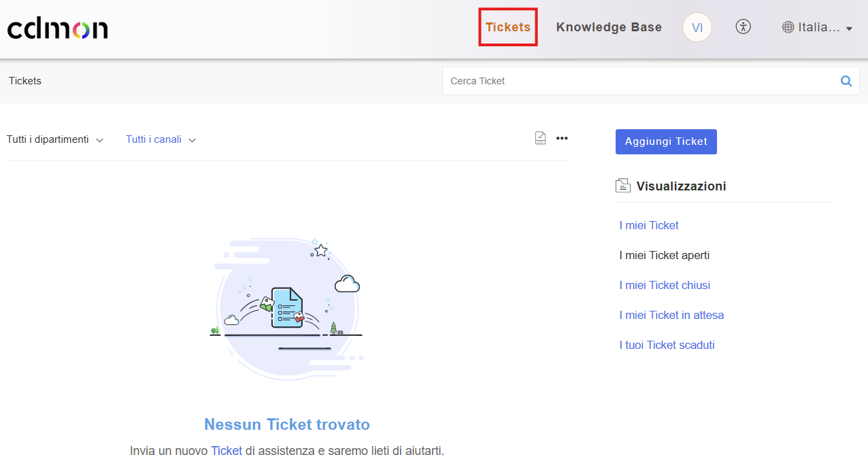Open the I miei Ticket view
Image resolution: width=868 pixels, height=474 pixels.
point(648,225)
